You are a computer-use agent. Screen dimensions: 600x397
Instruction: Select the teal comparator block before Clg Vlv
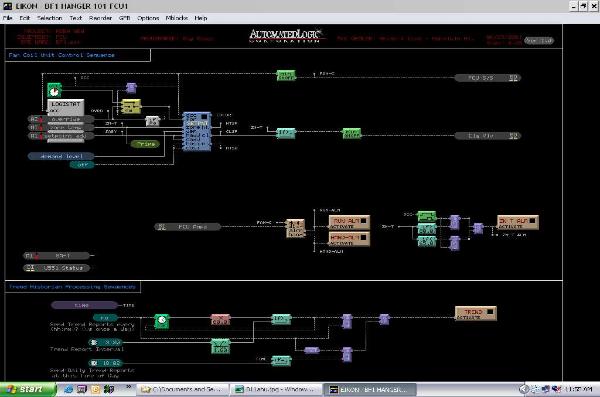285,133
